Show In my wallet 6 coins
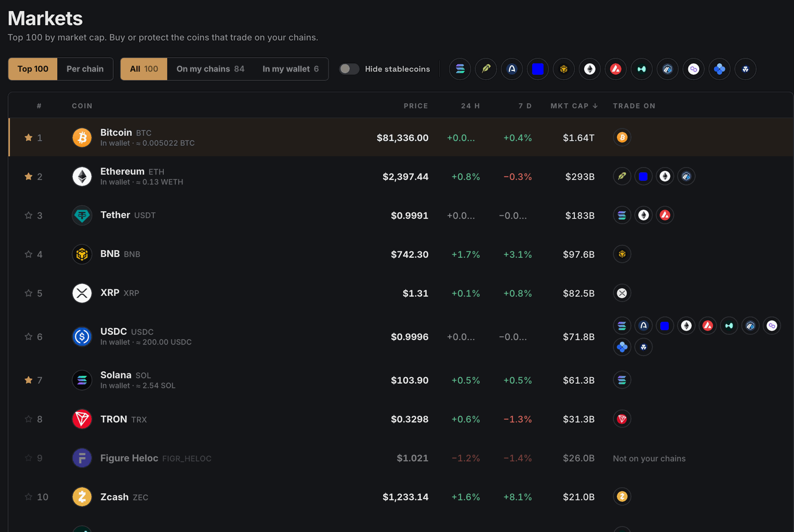The width and height of the screenshot is (794, 532). (291, 69)
